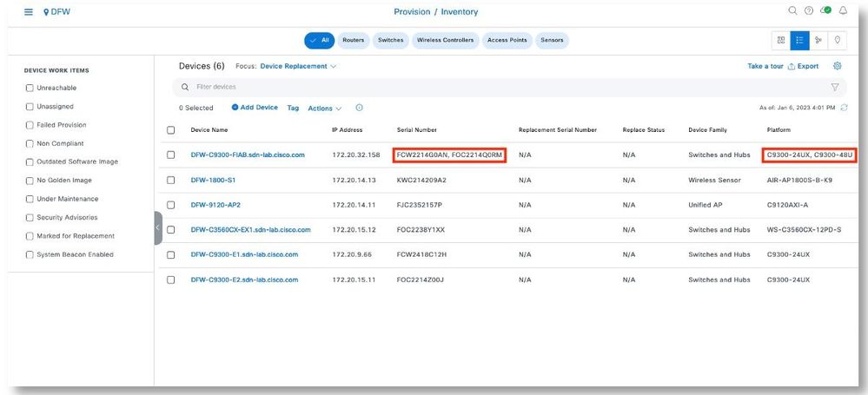
Task: Open the help question mark icon
Action: click(x=809, y=10)
